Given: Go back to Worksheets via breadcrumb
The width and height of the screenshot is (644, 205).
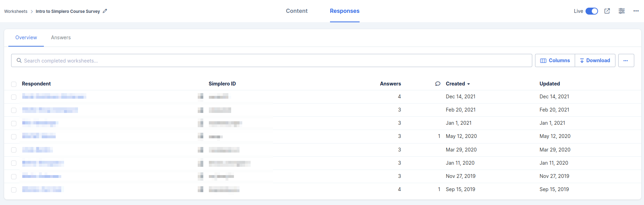Looking at the screenshot, I should [16, 11].
